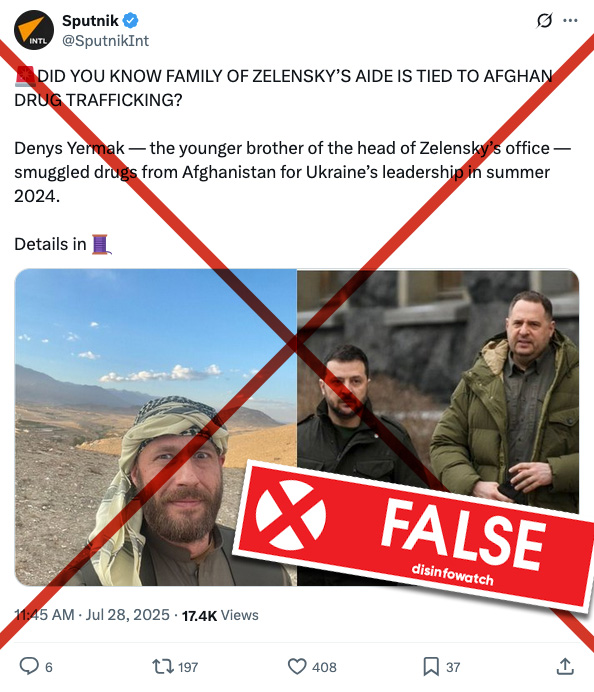Click the red siren emoji
This screenshot has height=692, width=594.
[x=25, y=76]
